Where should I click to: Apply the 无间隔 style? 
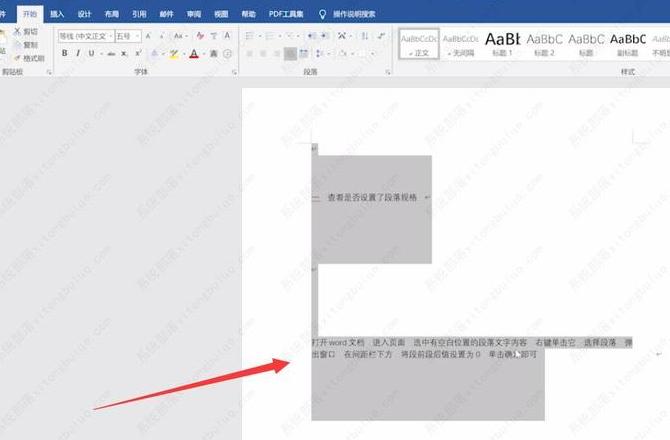tap(461, 44)
